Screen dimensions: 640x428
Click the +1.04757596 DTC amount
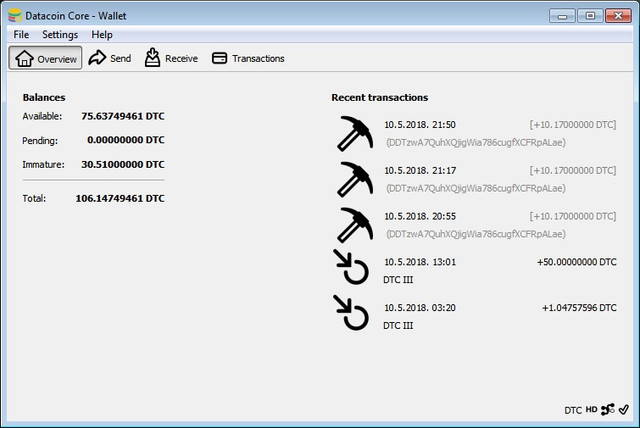pyautogui.click(x=579, y=308)
